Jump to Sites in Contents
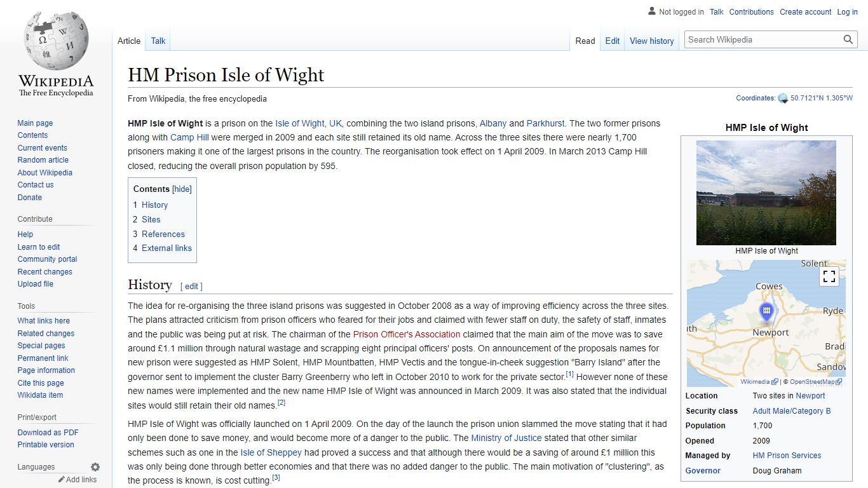 tap(151, 220)
